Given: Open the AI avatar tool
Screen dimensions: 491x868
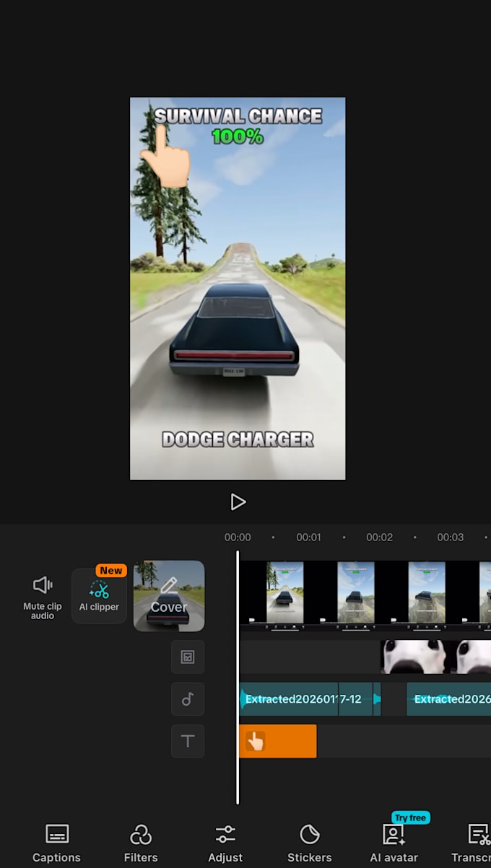Looking at the screenshot, I should pyautogui.click(x=394, y=843).
